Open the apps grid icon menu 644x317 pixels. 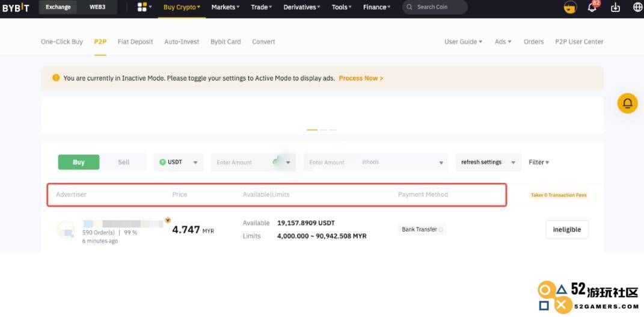click(144, 7)
